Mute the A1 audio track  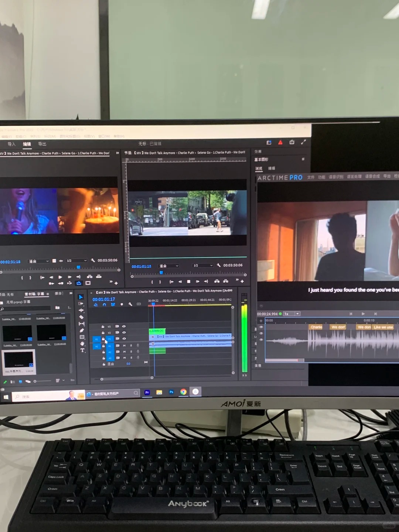click(x=125, y=346)
